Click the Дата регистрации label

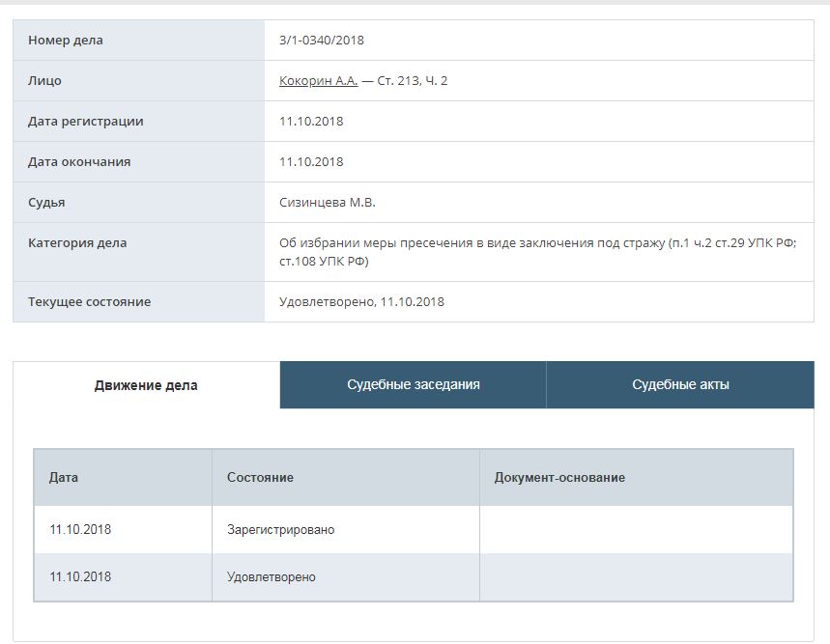pyautogui.click(x=86, y=122)
